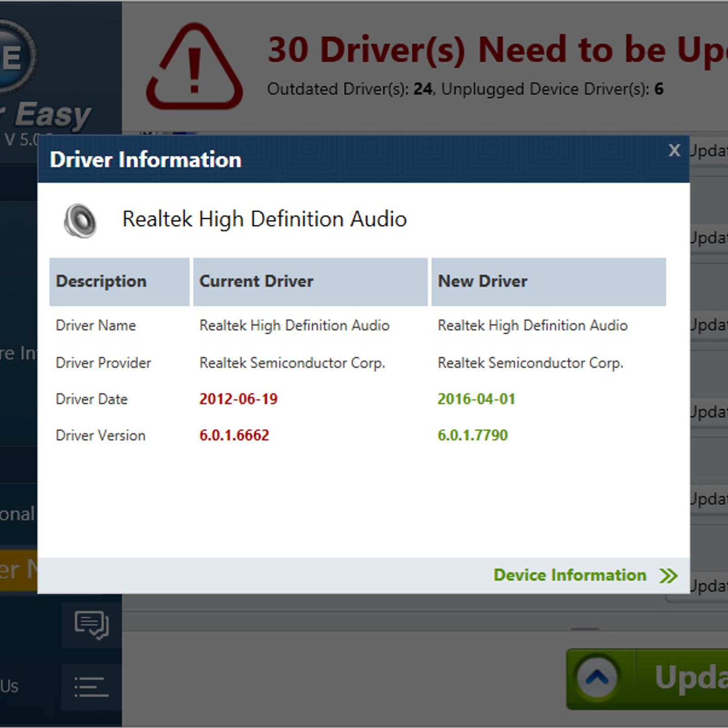Click the Realtek High Definition Audio dialog title
This screenshot has width=728, height=728.
point(264,219)
